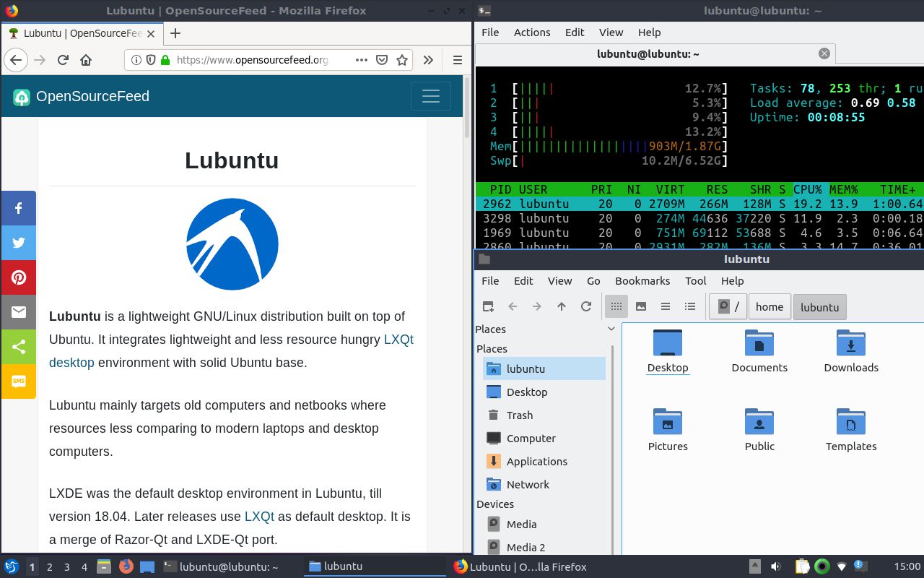Enable tracking protection via shield icon
The image size is (924, 578).
pyautogui.click(x=151, y=60)
